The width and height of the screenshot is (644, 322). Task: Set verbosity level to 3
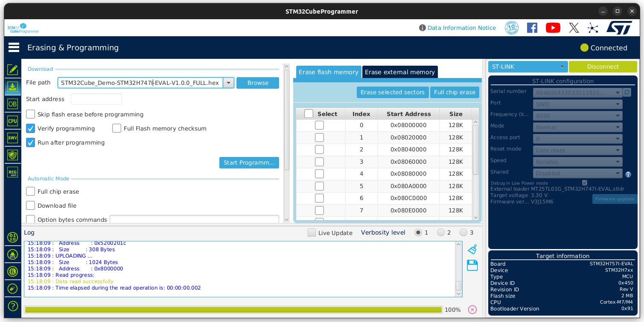[463, 232]
